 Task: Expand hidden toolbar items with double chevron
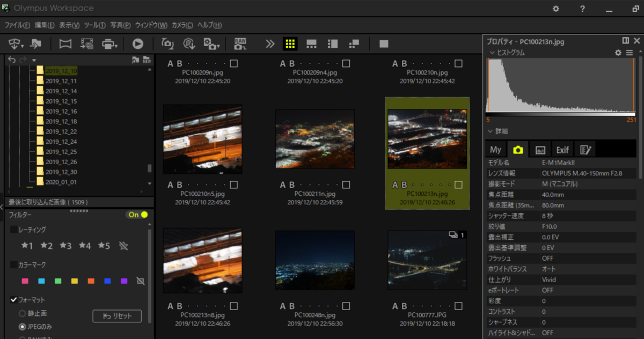click(x=270, y=44)
